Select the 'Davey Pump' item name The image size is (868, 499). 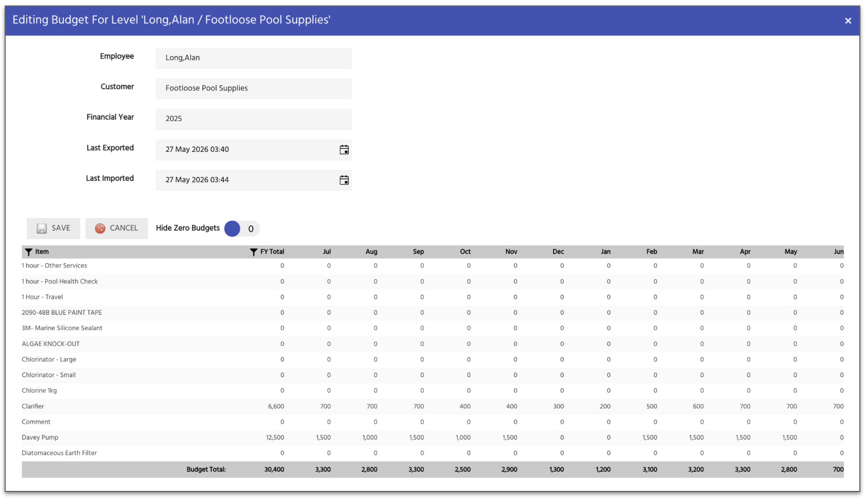pyautogui.click(x=40, y=438)
